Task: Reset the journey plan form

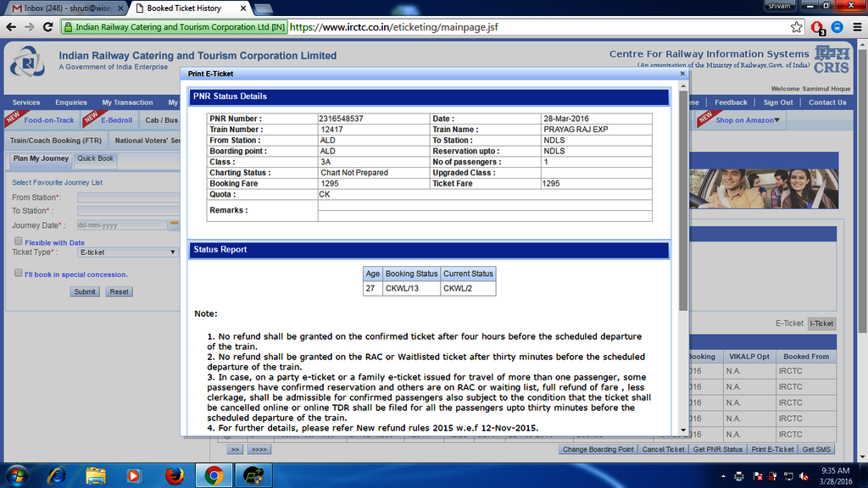Action: [x=119, y=291]
